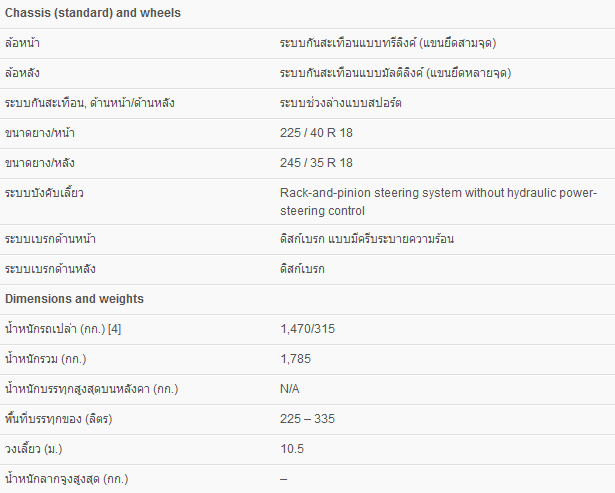Click the turning circle value "10.5"
This screenshot has width=615, height=493.
click(292, 448)
